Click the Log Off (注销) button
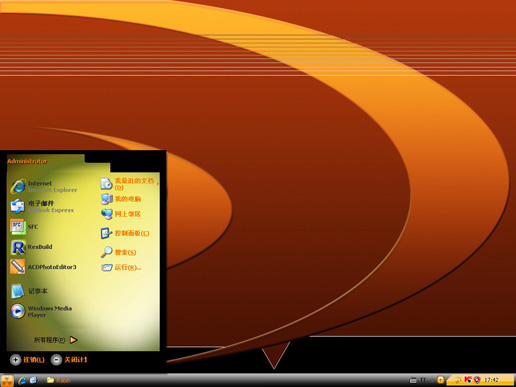The image size is (516, 387). (27, 360)
